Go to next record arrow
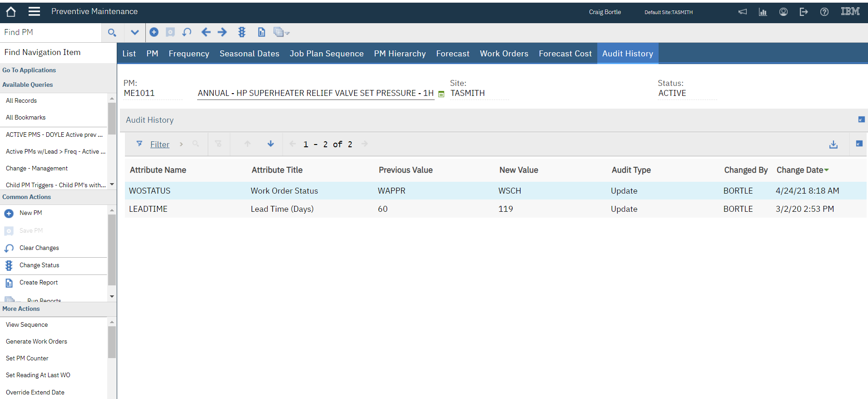 (222, 32)
